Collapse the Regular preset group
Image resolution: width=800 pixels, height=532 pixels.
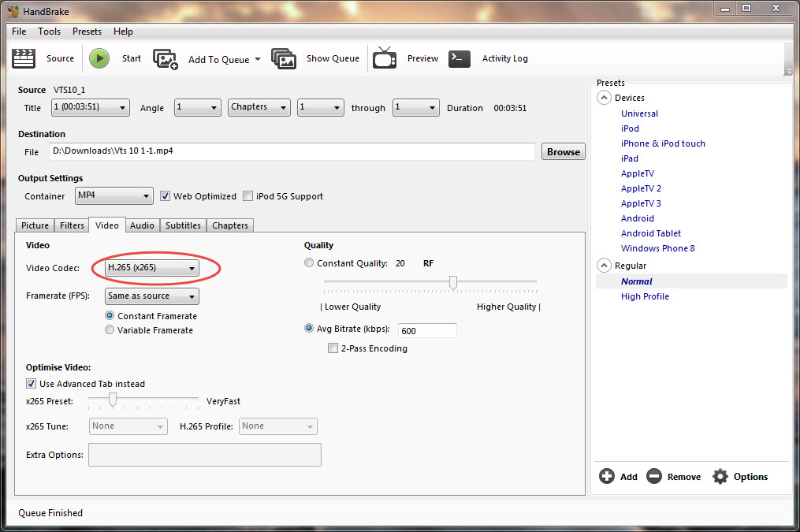coord(604,266)
